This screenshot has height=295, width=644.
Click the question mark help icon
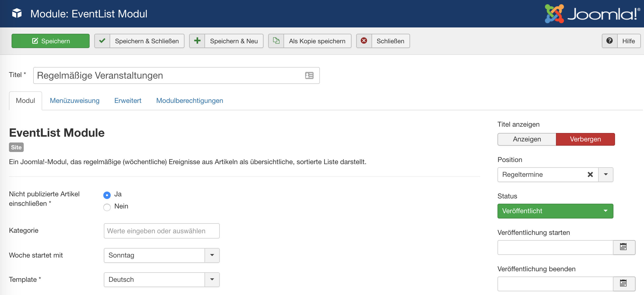(609, 41)
